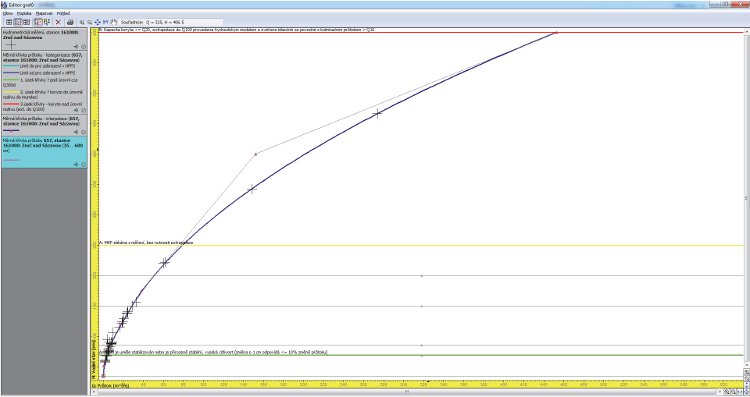
Task: Click the blue four-arrow move tool icon
Action: point(98,22)
